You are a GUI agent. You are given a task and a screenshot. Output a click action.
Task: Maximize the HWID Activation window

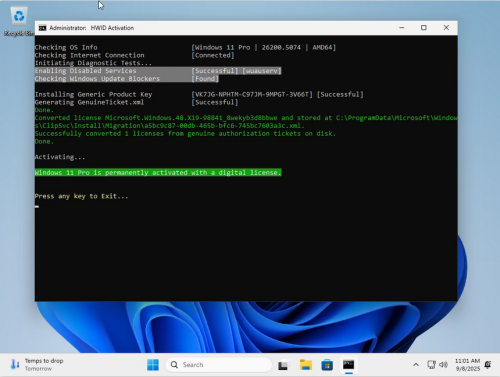(x=424, y=28)
